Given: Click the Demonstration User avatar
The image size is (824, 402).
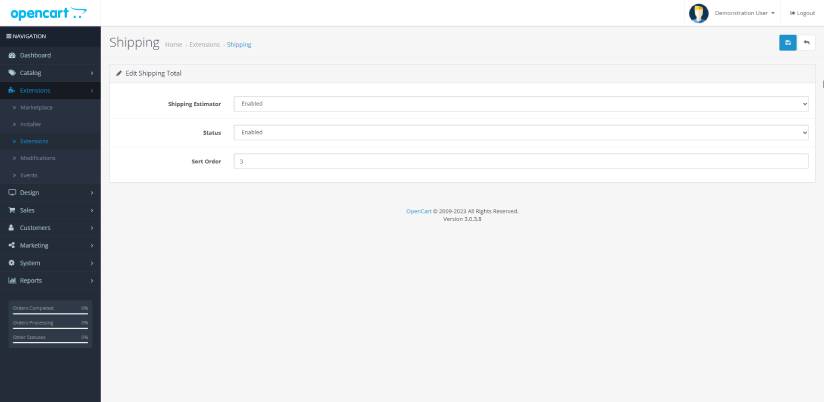Looking at the screenshot, I should coord(699,13).
